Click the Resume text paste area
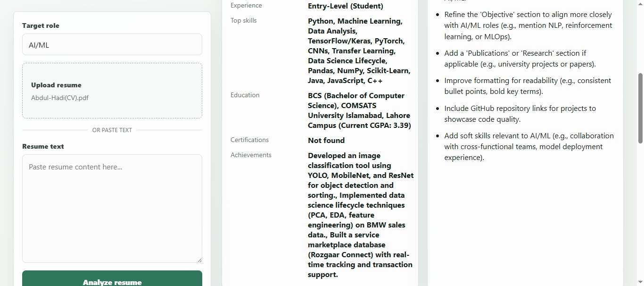Screen dimensions: 644x286 (112, 209)
